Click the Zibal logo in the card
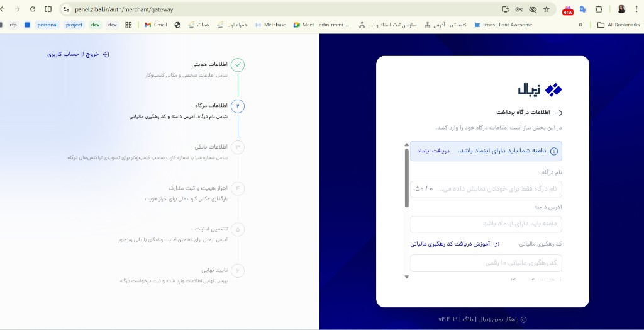The width and height of the screenshot is (644, 330). tap(540, 89)
